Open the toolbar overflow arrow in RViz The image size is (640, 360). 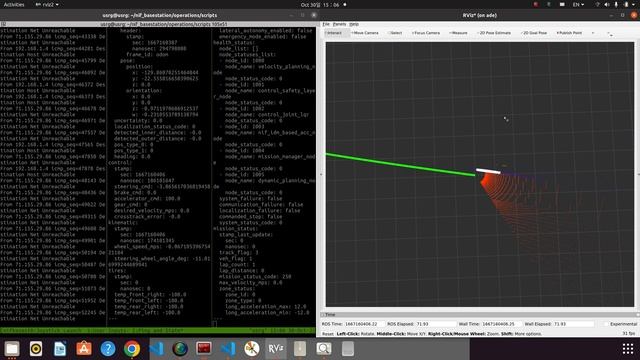coord(611,34)
